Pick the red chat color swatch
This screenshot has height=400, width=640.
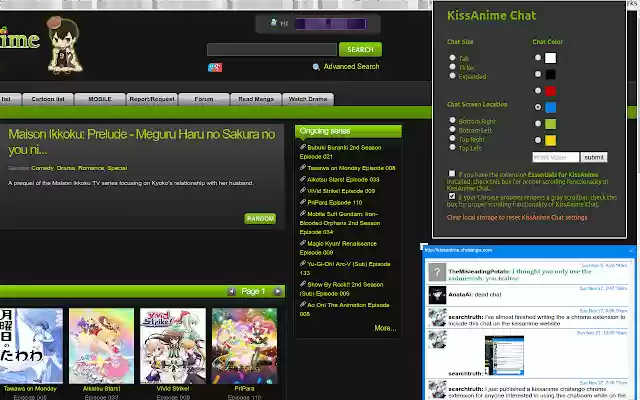coord(551,91)
